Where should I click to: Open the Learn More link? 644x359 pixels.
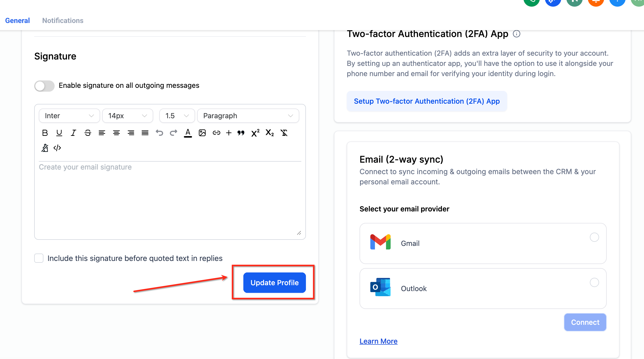click(378, 341)
